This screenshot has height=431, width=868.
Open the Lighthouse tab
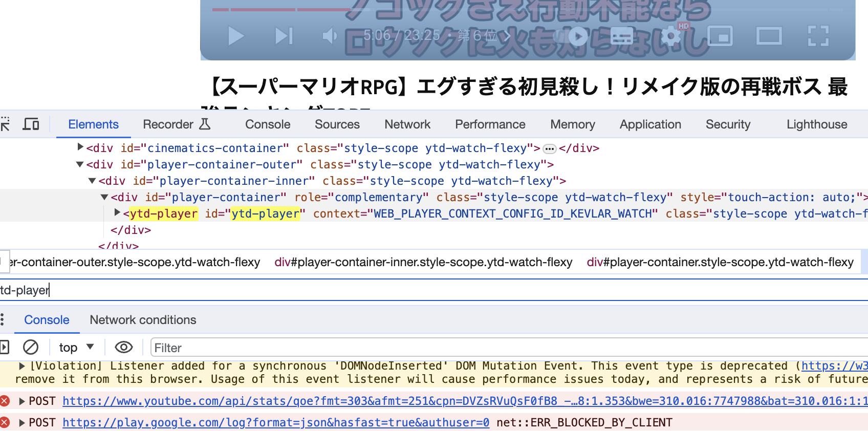pos(817,124)
